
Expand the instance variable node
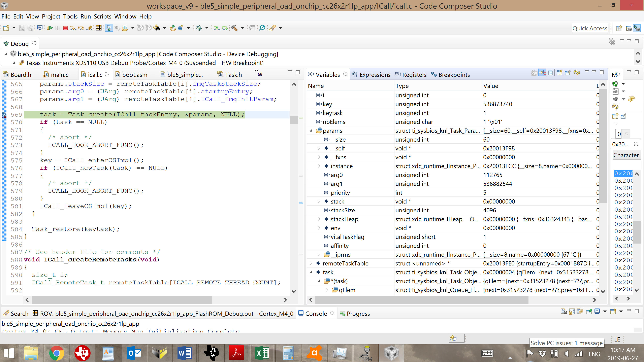319,166
